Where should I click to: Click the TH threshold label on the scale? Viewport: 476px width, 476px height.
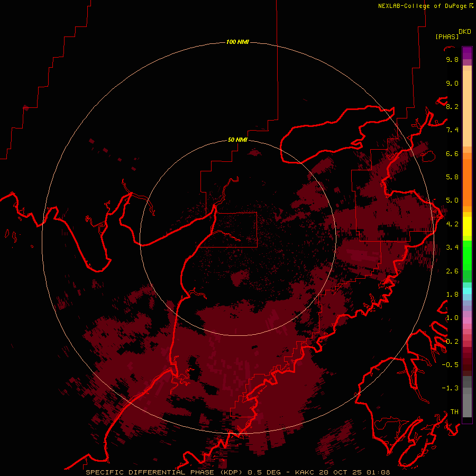click(x=454, y=412)
